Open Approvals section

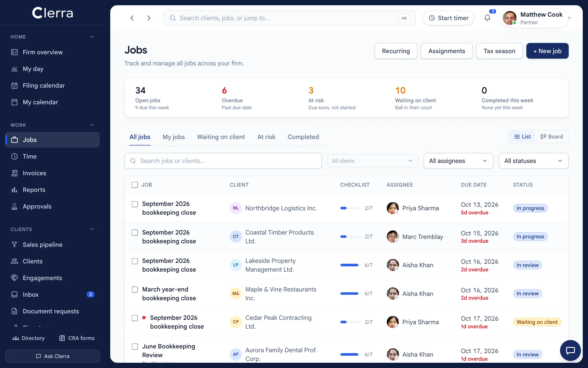pos(52,206)
